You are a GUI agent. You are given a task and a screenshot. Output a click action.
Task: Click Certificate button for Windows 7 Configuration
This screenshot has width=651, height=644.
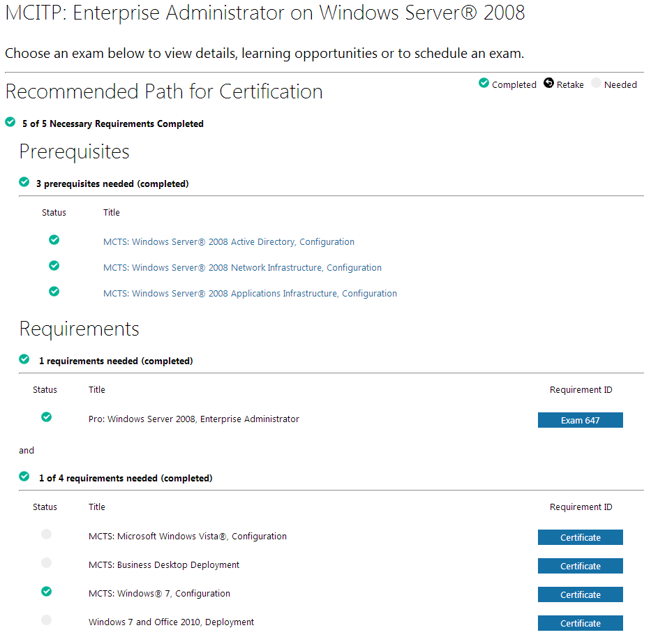(581, 594)
